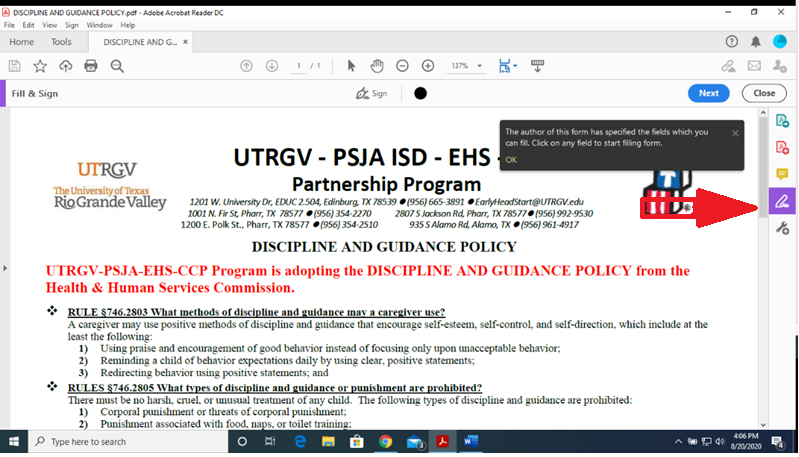Screen dimensions: 799x457
Task: Open the Comment tool in right sidebar
Action: [x=782, y=175]
